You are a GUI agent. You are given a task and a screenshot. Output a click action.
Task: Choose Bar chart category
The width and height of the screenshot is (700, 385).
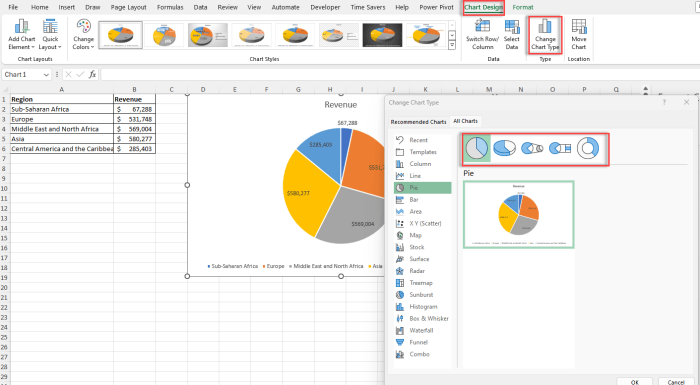pyautogui.click(x=423, y=200)
